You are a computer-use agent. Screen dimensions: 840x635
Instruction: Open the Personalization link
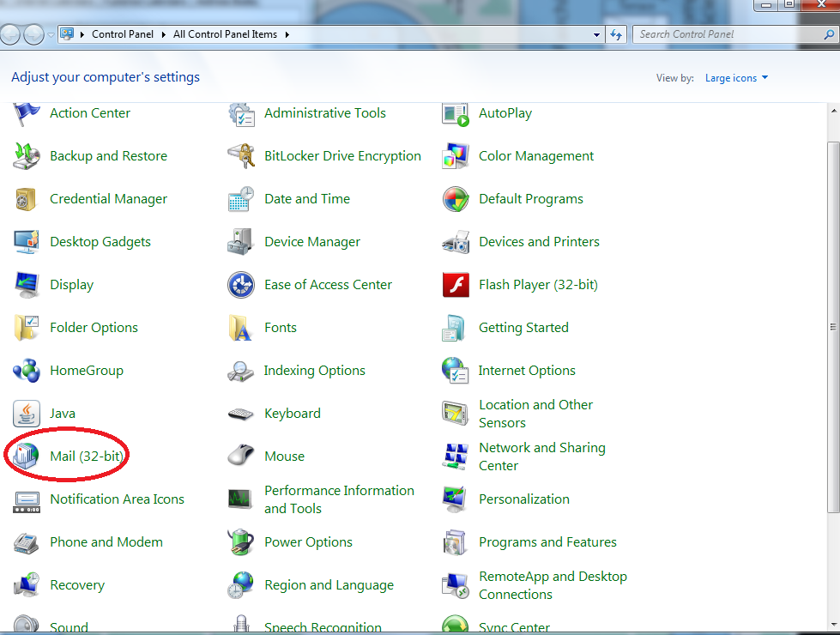click(x=524, y=499)
